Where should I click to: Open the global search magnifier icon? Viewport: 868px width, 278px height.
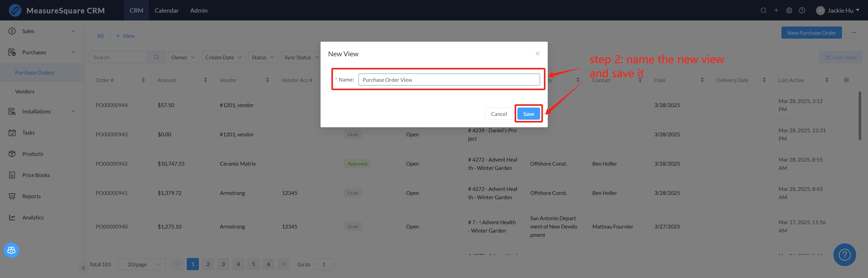pyautogui.click(x=763, y=10)
